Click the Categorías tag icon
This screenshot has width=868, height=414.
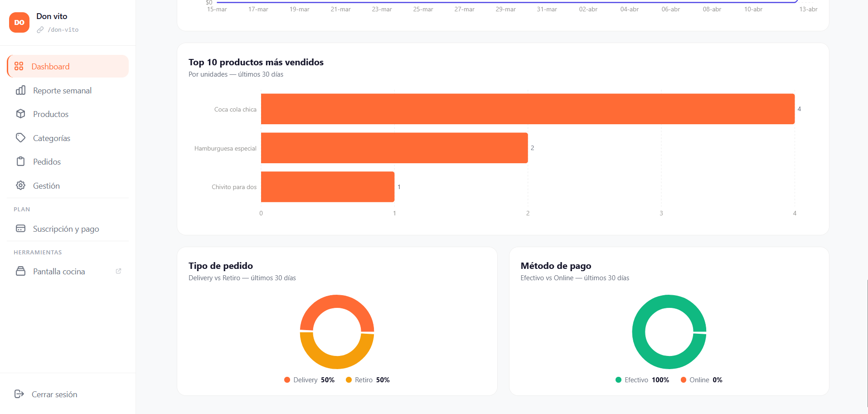click(20, 138)
